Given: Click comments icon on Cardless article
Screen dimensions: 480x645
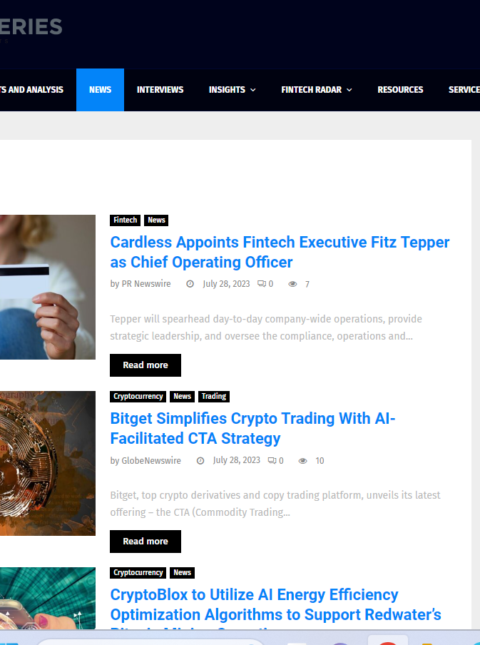Looking at the screenshot, I should click(262, 283).
